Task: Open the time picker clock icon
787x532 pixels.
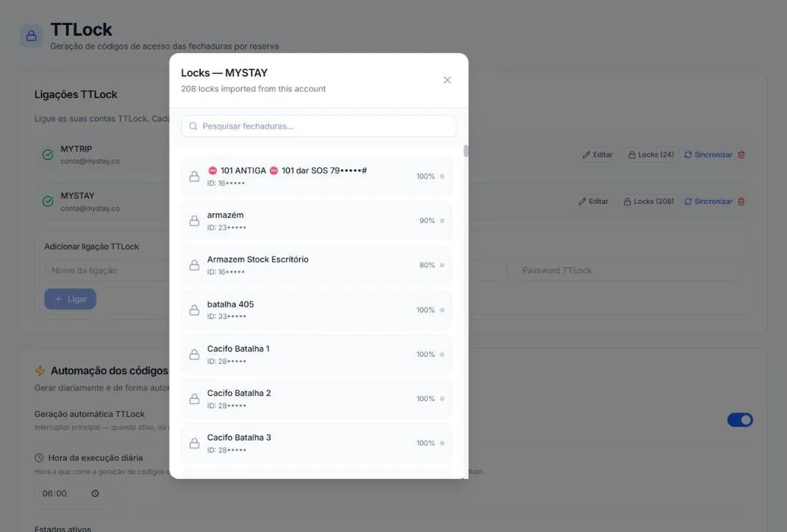Action: [x=95, y=493]
